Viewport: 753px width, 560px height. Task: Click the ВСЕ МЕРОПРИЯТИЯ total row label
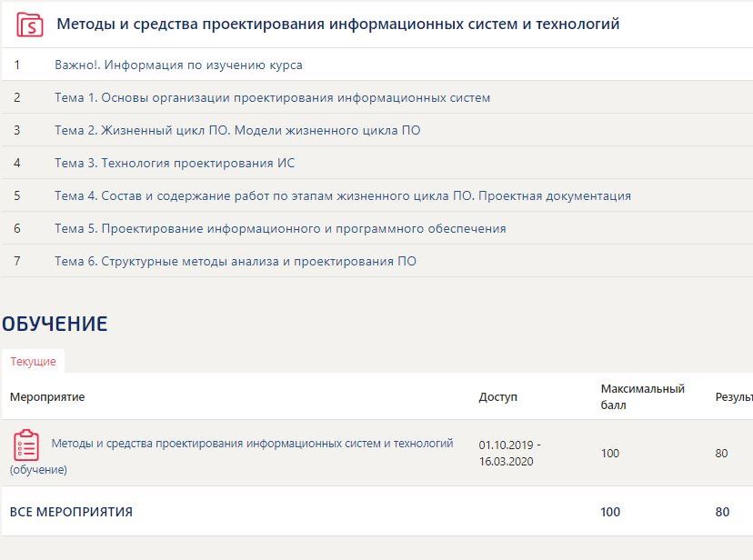click(x=71, y=512)
